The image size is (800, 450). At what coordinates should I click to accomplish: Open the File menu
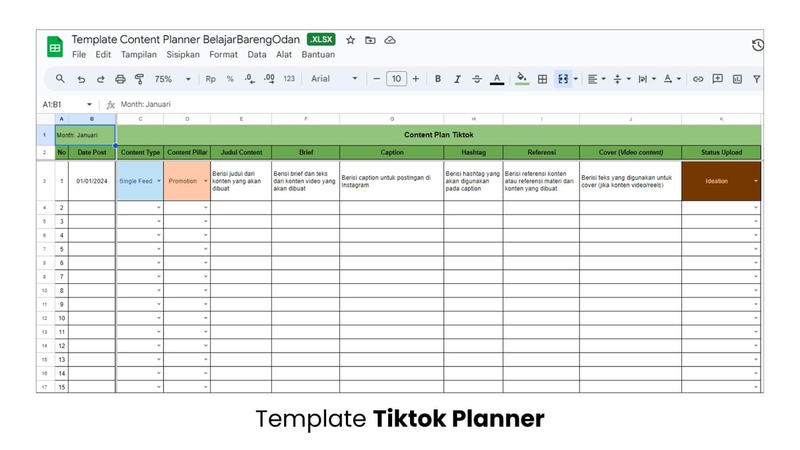79,55
